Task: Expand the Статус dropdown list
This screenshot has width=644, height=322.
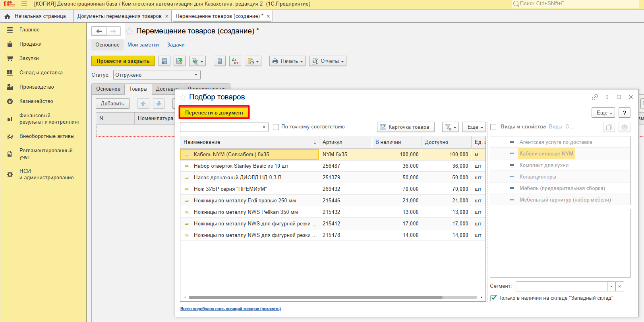Action: [x=196, y=75]
